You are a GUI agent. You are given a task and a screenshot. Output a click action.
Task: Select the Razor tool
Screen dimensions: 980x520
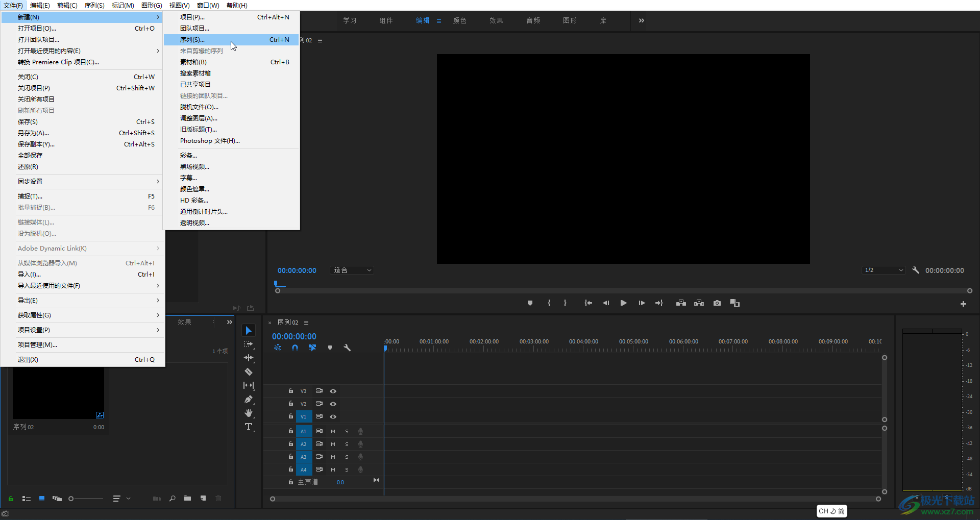(x=249, y=372)
